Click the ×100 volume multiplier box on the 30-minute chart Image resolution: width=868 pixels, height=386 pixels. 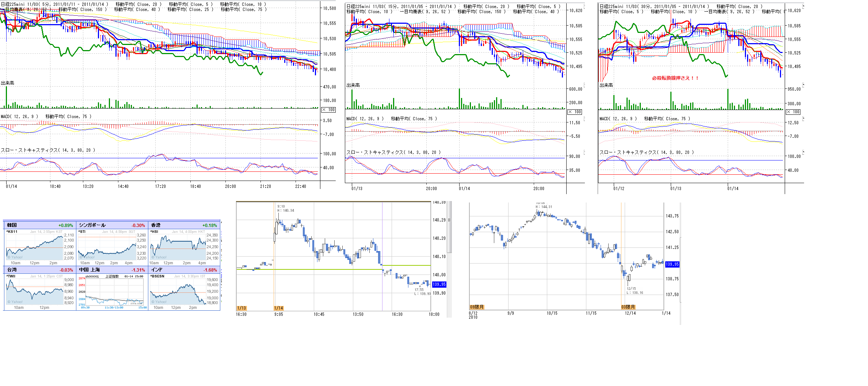793,112
